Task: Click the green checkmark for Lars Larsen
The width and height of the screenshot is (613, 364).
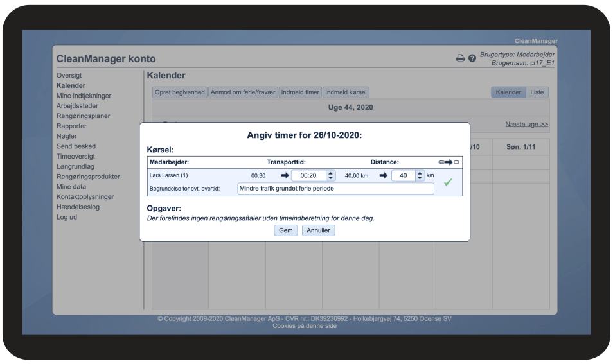Action: (x=448, y=182)
